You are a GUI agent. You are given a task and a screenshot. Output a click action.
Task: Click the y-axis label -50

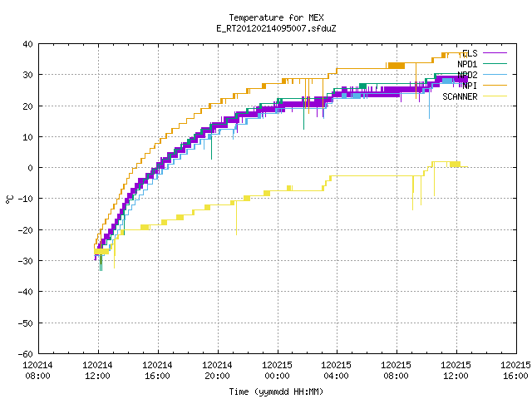26,323
